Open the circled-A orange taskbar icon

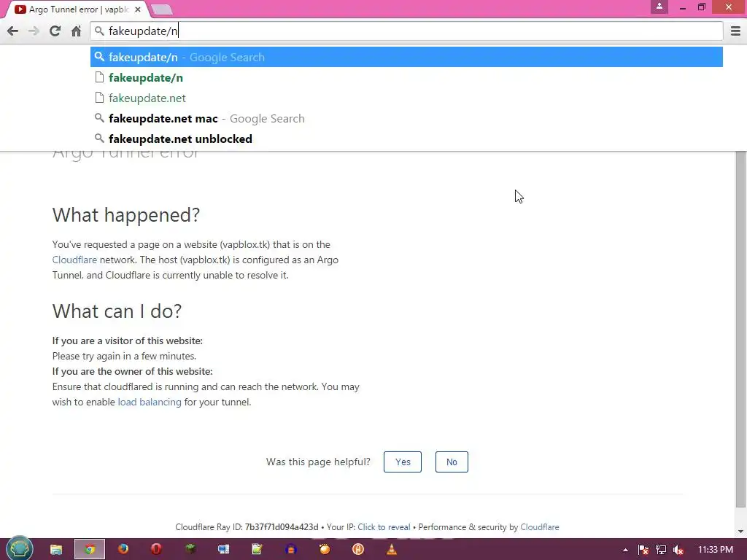tap(357, 550)
